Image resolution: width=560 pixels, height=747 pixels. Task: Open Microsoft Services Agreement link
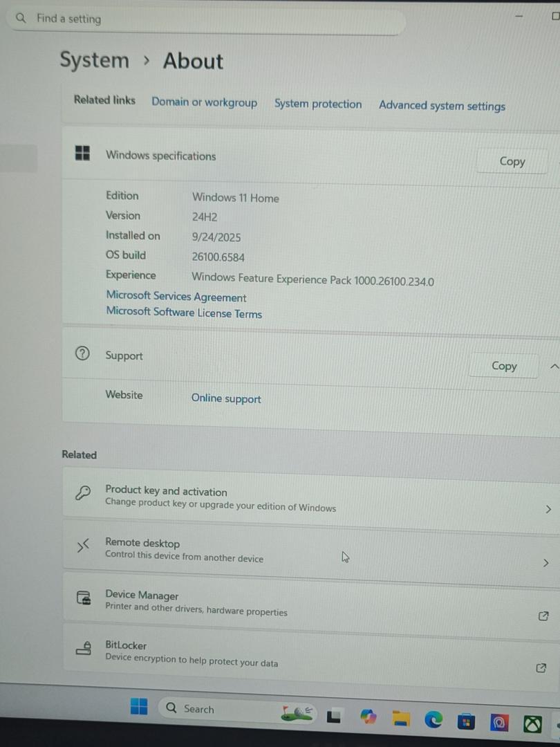point(176,297)
